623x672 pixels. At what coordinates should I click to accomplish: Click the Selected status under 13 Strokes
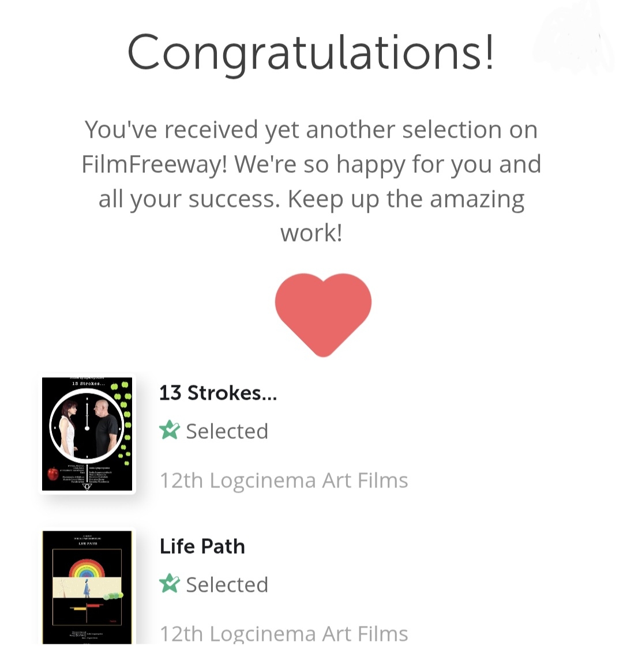tap(227, 431)
